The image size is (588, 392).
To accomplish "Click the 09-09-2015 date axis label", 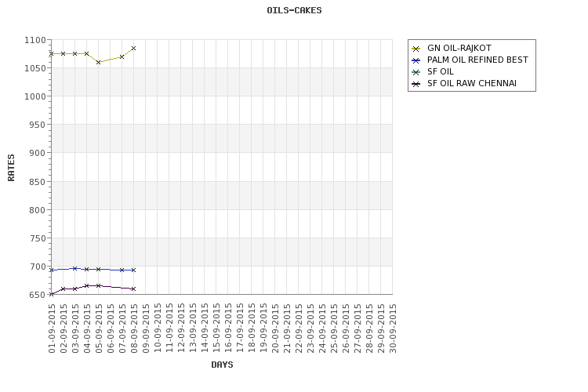I will coord(146,328).
